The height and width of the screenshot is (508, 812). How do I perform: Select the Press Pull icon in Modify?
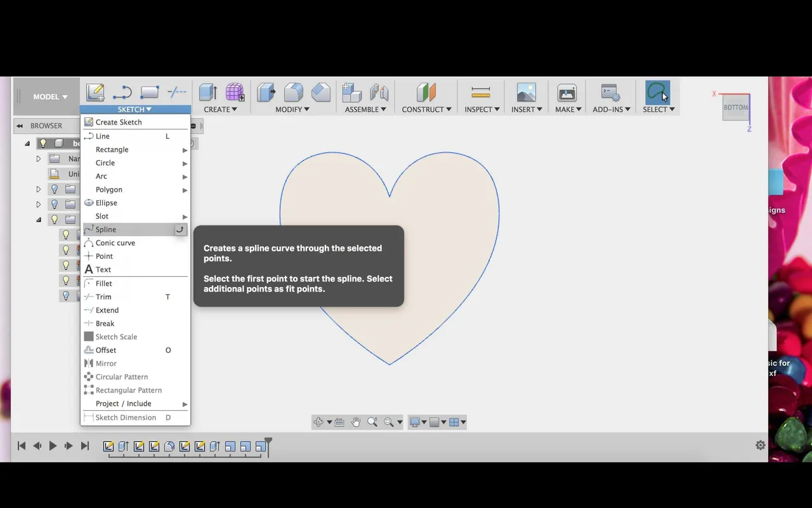click(266, 93)
